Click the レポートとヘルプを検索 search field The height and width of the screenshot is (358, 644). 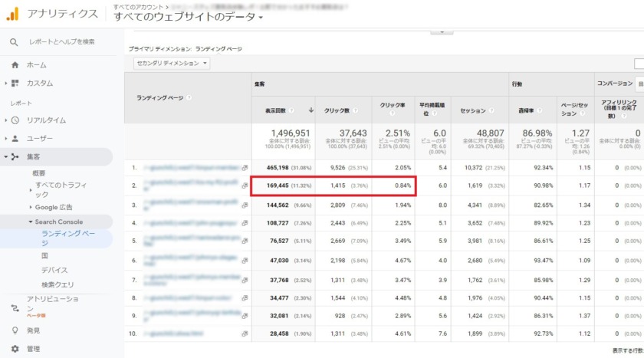point(61,42)
